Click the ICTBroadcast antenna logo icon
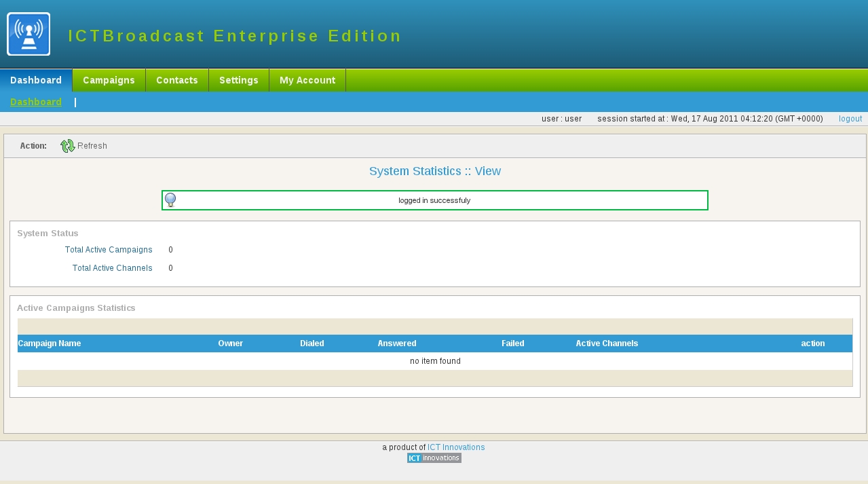Image resolution: width=868 pixels, height=484 pixels. (29, 34)
